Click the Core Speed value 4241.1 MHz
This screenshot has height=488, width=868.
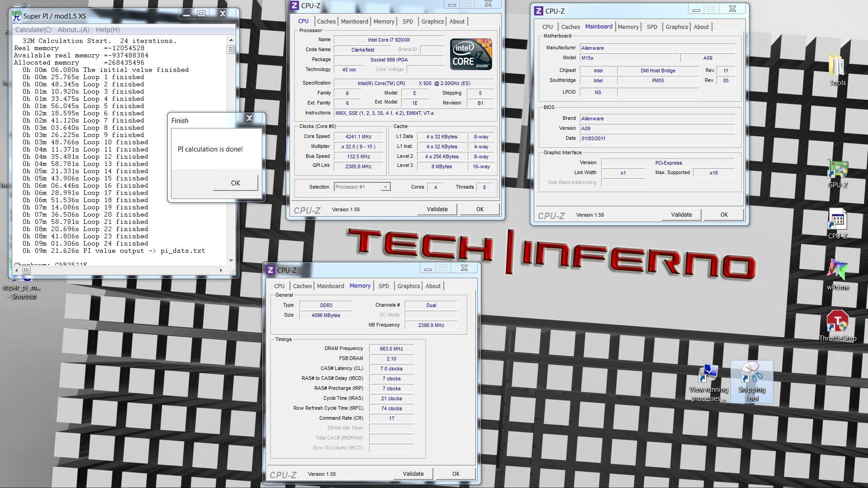(x=358, y=137)
